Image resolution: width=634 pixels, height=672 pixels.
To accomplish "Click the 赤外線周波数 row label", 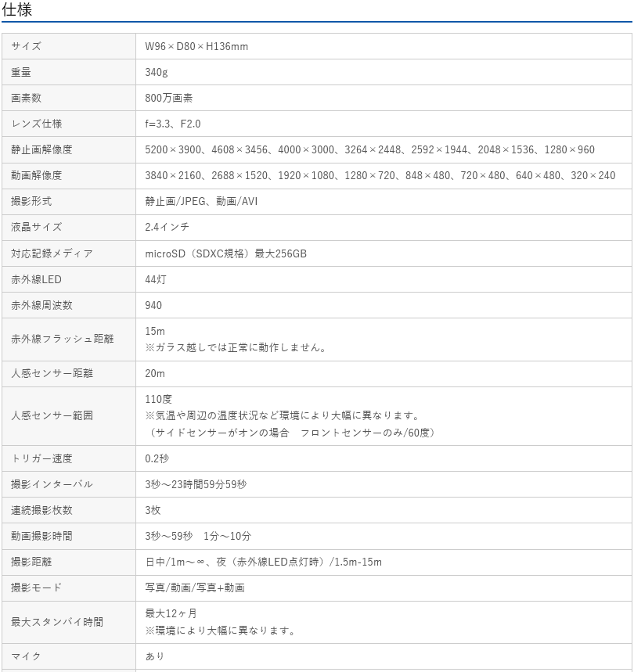I will tap(41, 305).
